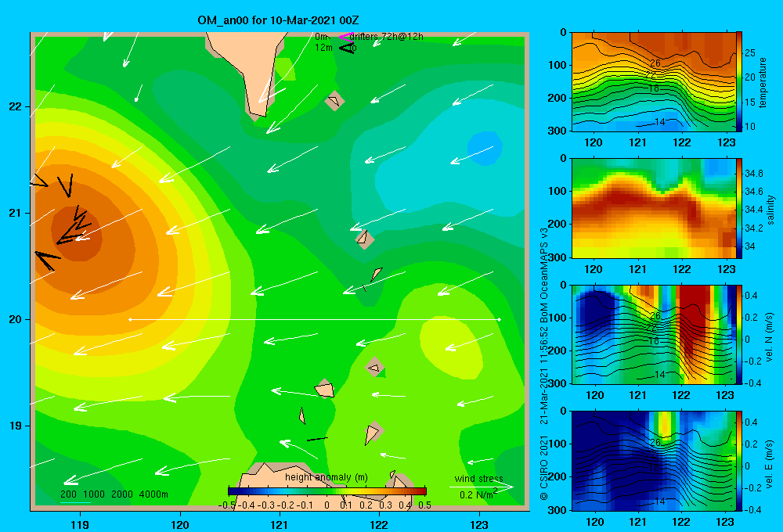This screenshot has width=783, height=532.
Task: Click the temperature color scale bar
Action: pos(738,82)
